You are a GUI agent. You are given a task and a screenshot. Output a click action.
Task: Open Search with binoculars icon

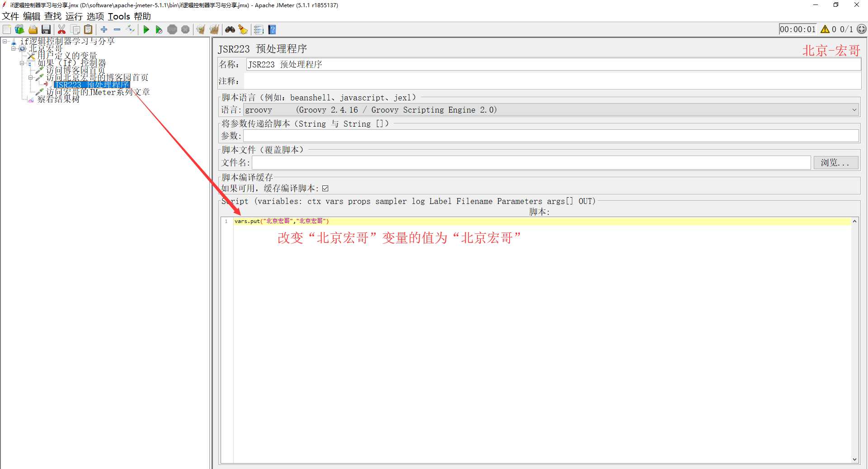230,29
